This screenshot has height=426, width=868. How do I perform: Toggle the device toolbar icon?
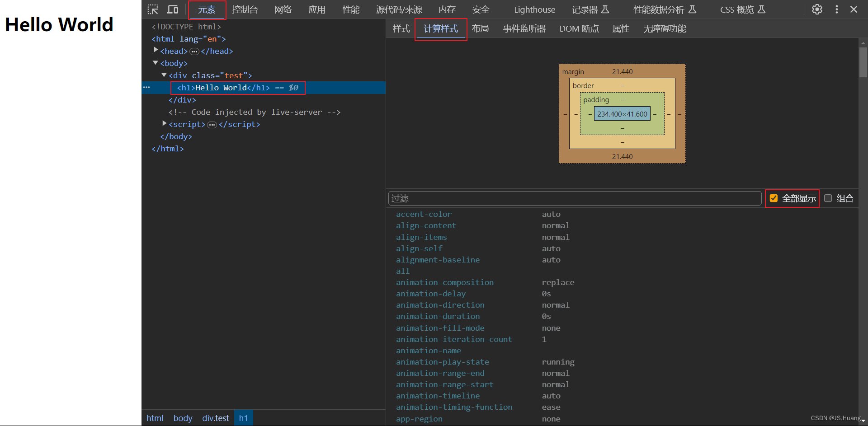(x=173, y=9)
